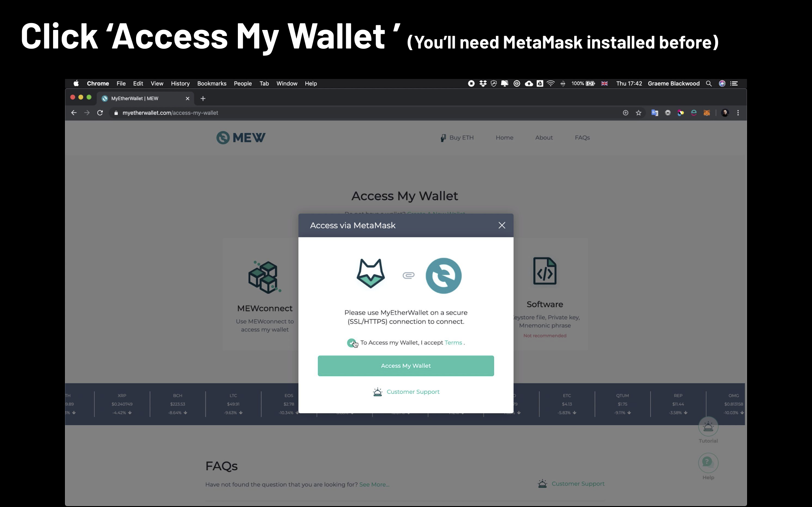Open Spotlight search in menu bar

pyautogui.click(x=709, y=83)
